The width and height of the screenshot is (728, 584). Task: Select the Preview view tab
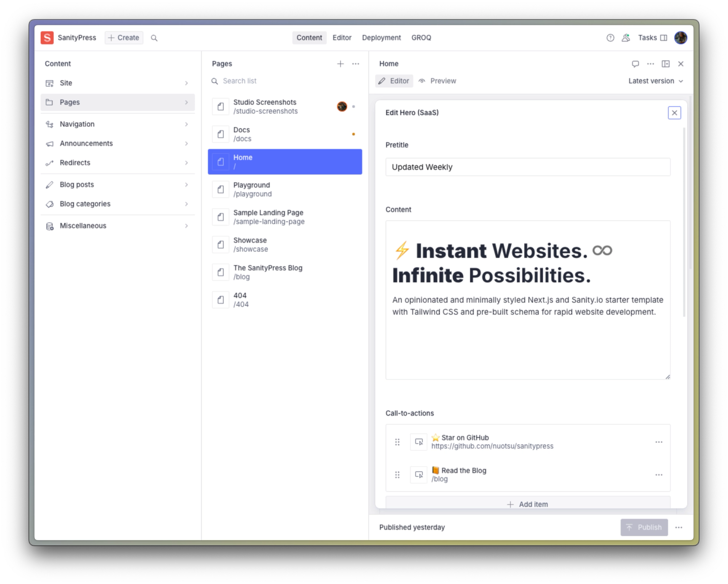[x=437, y=81]
